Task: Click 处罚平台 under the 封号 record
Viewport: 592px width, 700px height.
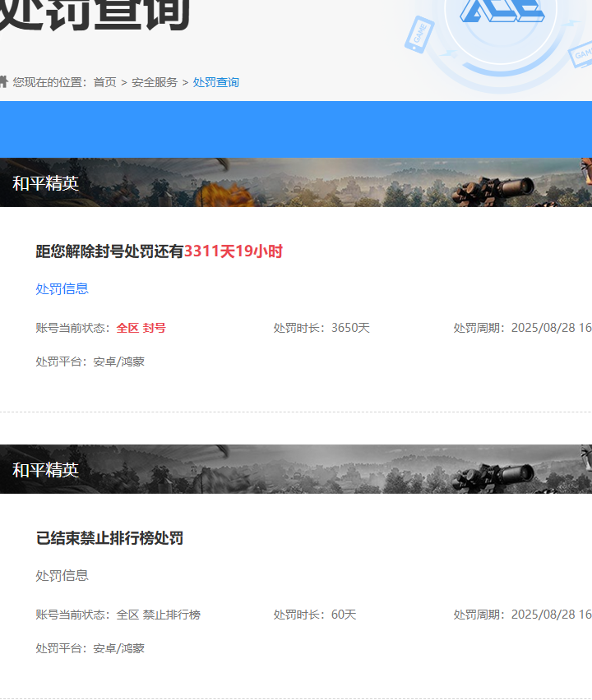Action: pyautogui.click(x=90, y=362)
